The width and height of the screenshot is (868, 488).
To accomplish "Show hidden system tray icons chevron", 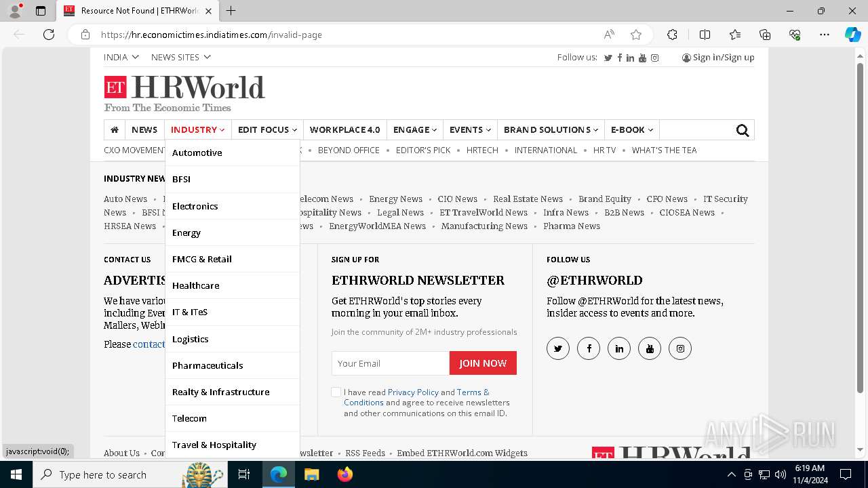I will coord(731,474).
